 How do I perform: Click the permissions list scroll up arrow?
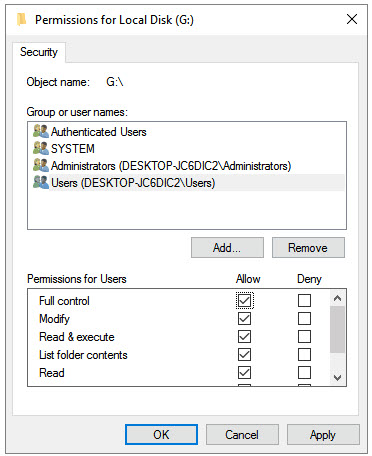click(x=337, y=298)
